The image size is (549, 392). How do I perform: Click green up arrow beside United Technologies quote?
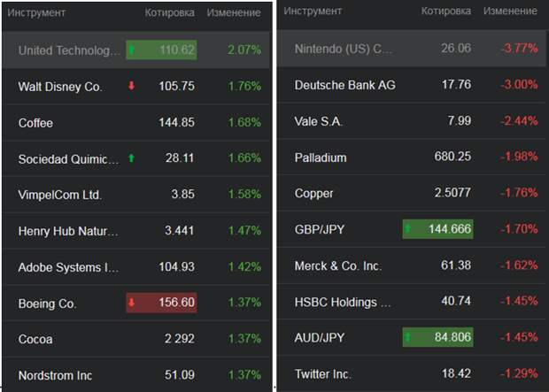click(132, 50)
